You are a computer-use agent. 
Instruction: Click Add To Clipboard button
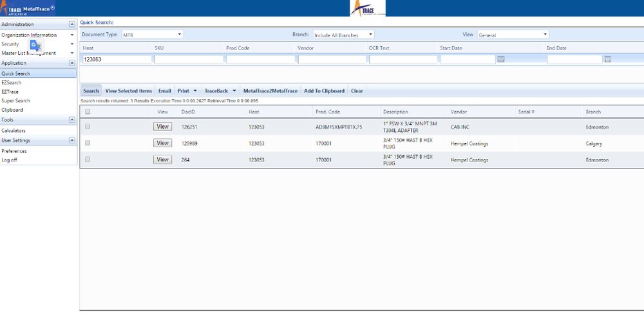pos(324,91)
